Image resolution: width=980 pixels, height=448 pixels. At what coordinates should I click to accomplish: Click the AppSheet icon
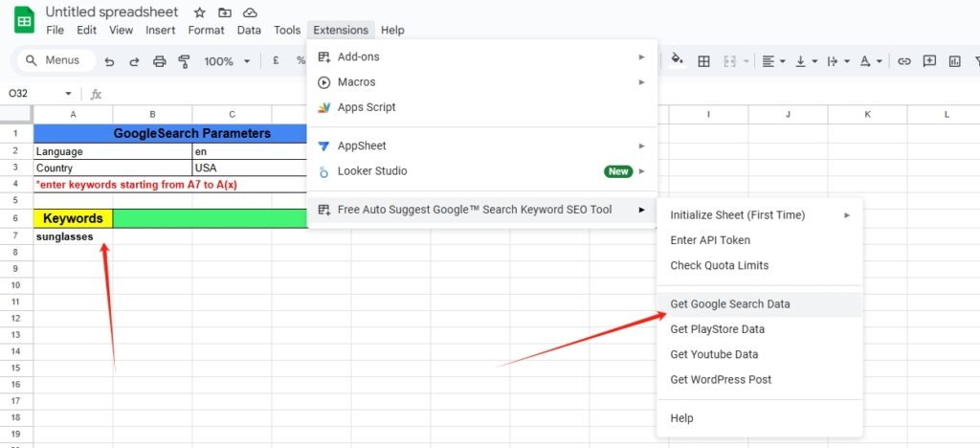323,146
